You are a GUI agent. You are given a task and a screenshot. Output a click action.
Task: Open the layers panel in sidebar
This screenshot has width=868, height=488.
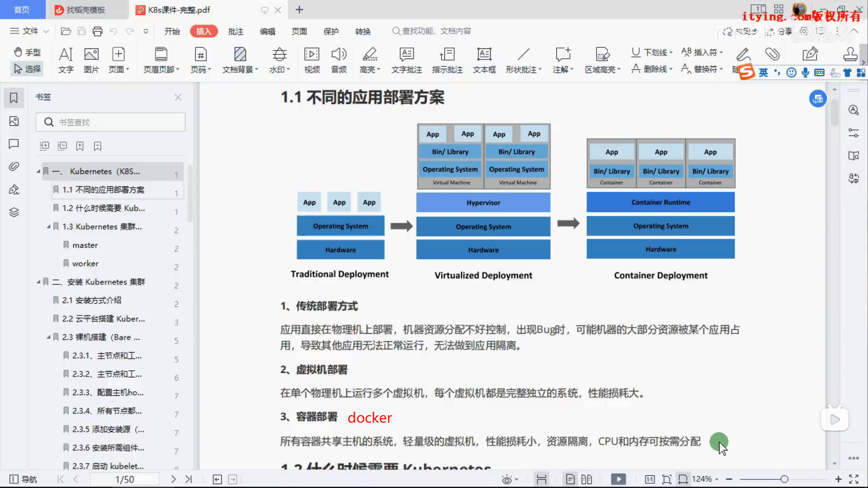coord(14,212)
